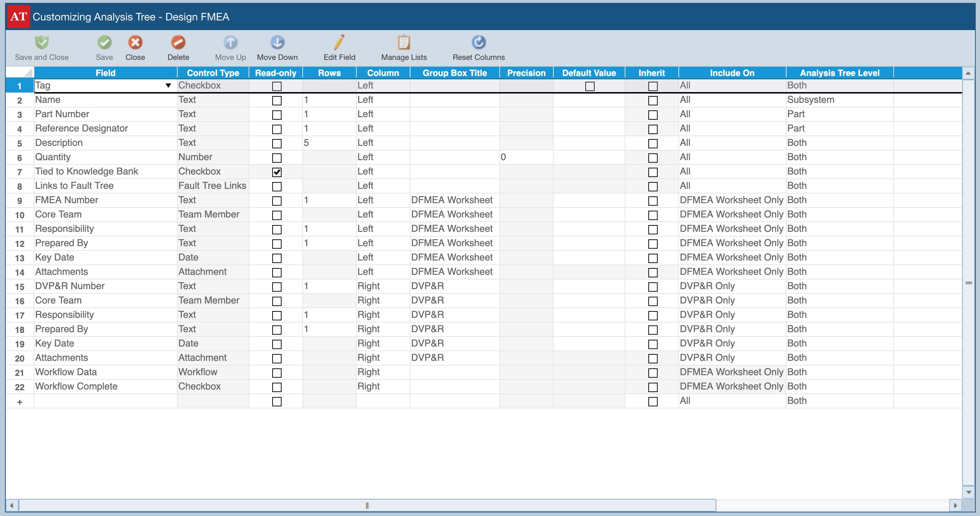Click the Control Type column header
Image resolution: width=980 pixels, height=516 pixels.
point(213,73)
